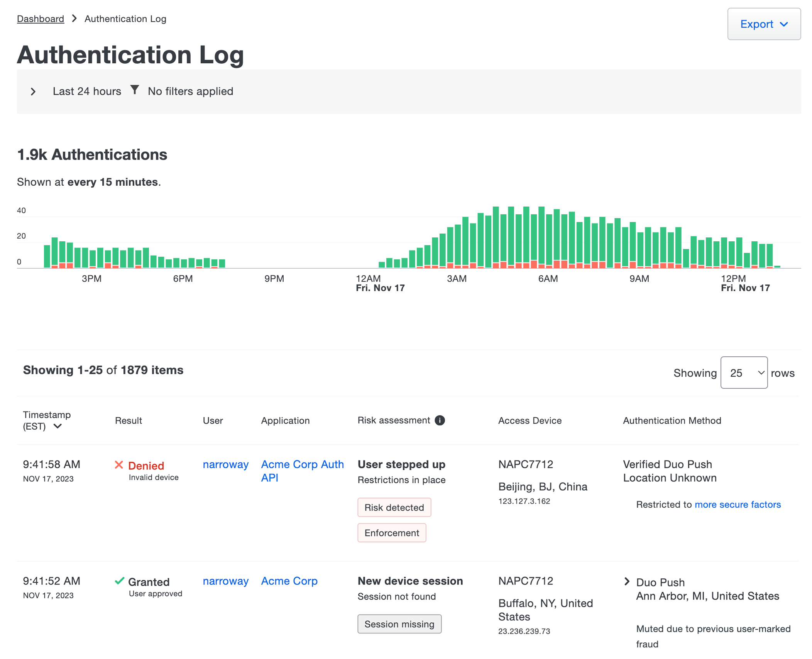Click the IP address 23.236.239.73
This screenshot has width=812, height=659.
pos(524,631)
